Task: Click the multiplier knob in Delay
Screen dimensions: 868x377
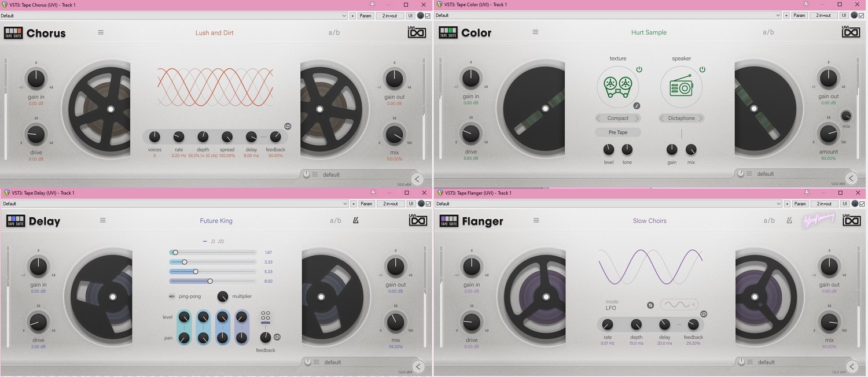Action: pyautogui.click(x=223, y=296)
